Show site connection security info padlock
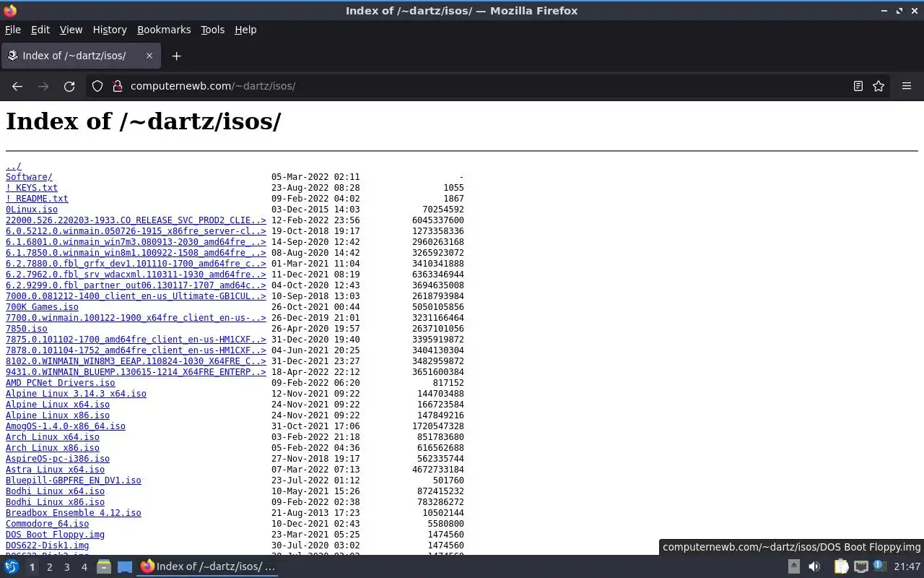This screenshot has width=924, height=578. [x=118, y=86]
